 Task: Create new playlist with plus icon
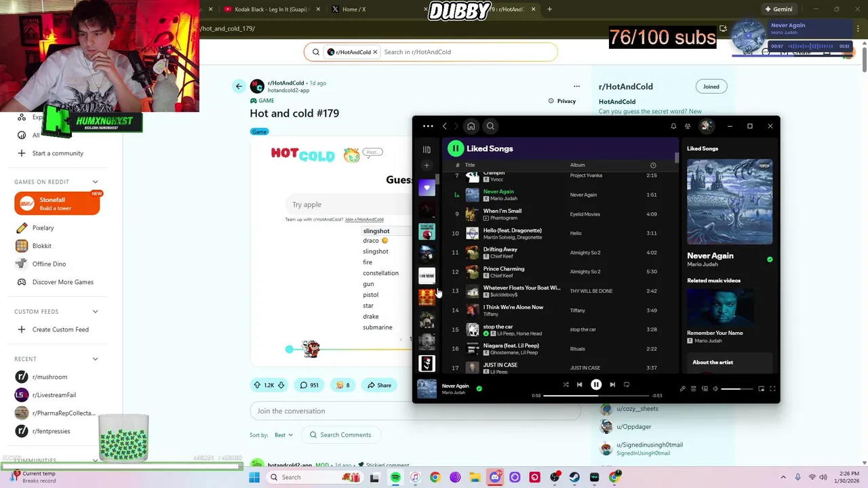(427, 165)
